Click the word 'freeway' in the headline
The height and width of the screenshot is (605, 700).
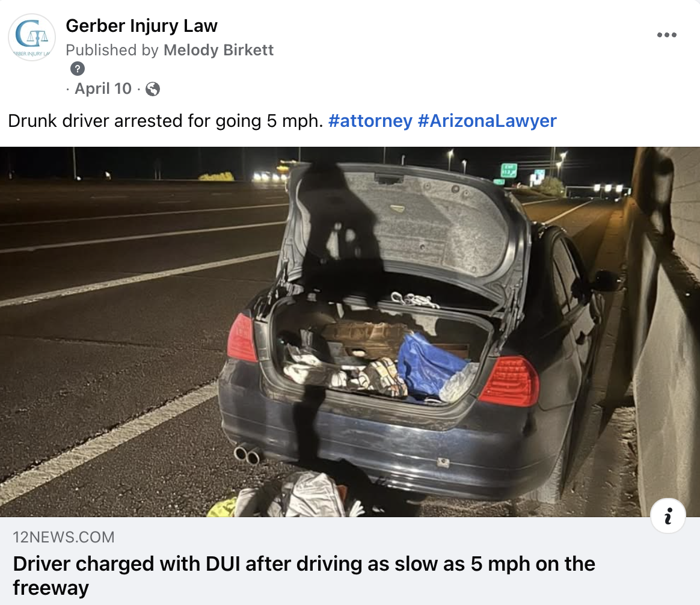(51, 588)
